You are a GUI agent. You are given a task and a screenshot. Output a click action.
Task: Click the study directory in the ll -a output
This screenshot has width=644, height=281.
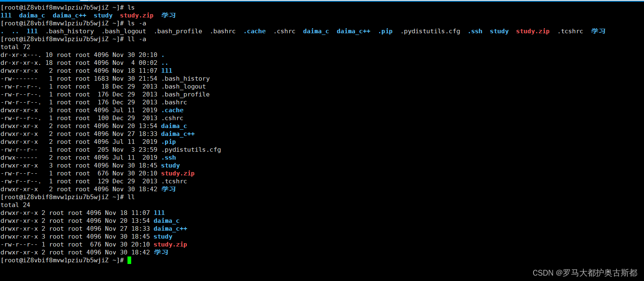(x=170, y=165)
